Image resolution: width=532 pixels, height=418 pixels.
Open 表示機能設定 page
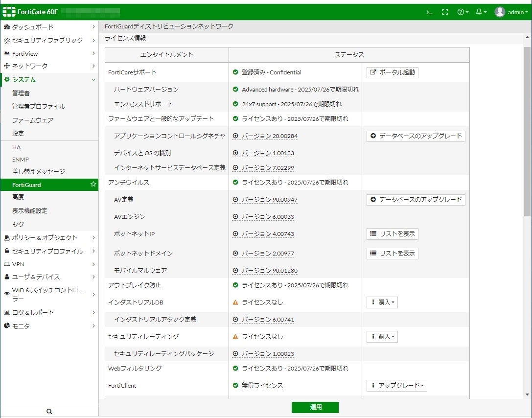point(30,210)
